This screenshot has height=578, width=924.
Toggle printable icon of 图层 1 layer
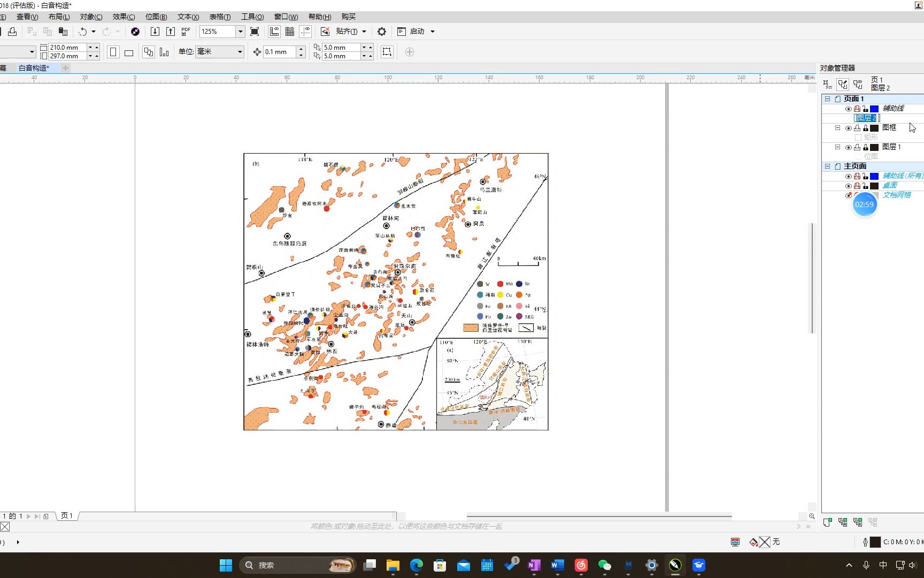point(857,147)
